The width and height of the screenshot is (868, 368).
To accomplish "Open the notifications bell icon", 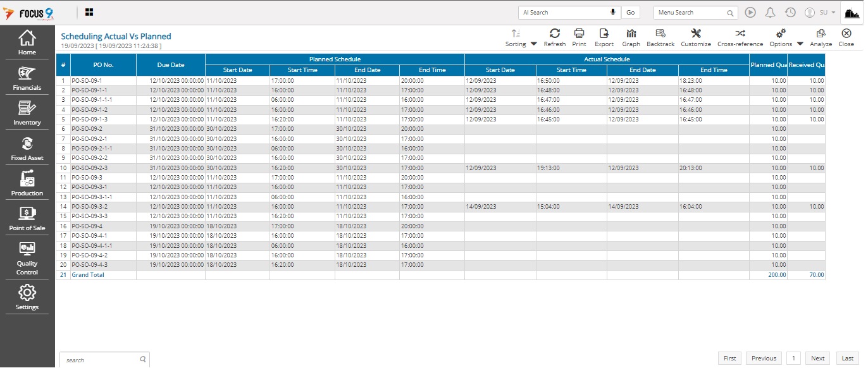I will click(x=770, y=13).
